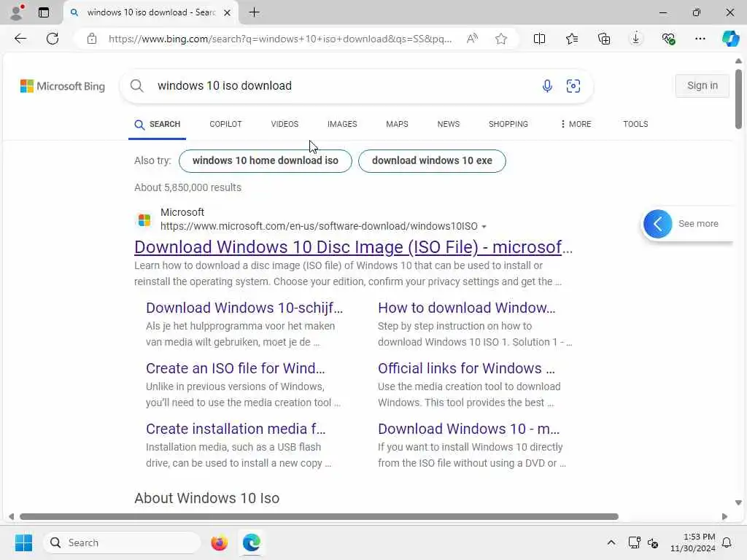Viewport: 747px width, 560px height.
Task: Add this page to favorites star
Action: (x=500, y=39)
